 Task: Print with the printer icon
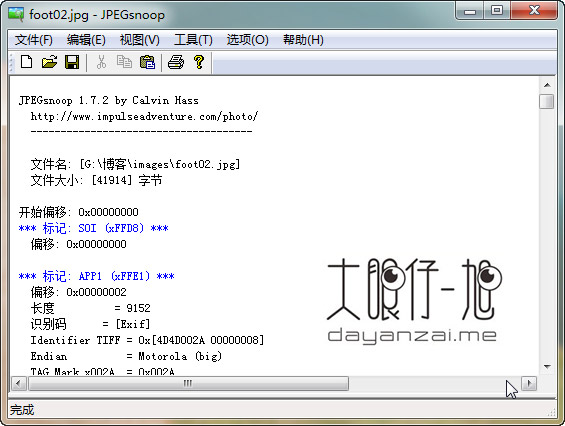tap(176, 62)
